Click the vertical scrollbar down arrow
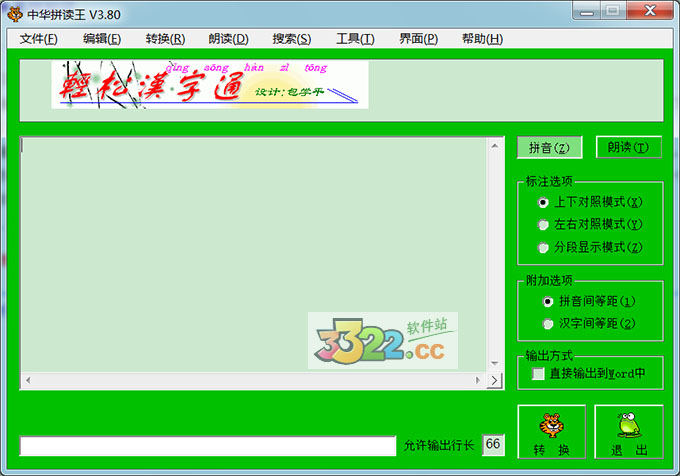The height and width of the screenshot is (476, 680). pos(495,363)
